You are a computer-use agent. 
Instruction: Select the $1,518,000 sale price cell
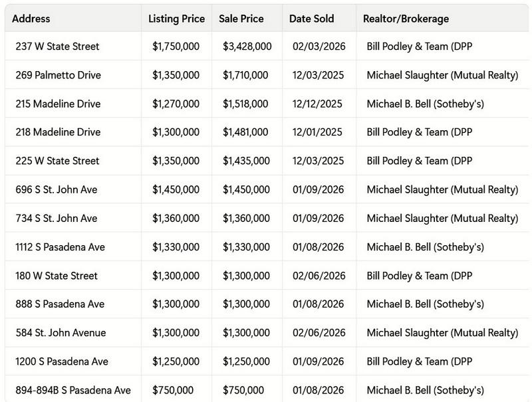[245, 104]
